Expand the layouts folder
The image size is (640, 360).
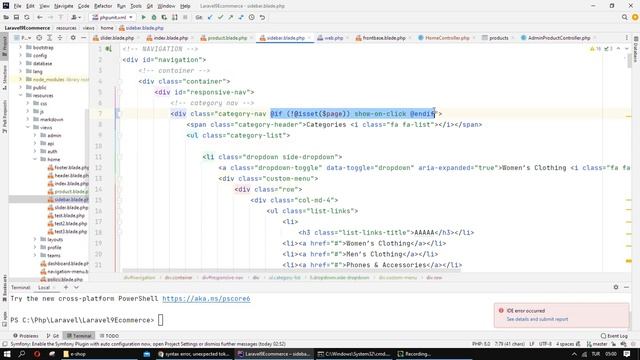(x=35, y=239)
